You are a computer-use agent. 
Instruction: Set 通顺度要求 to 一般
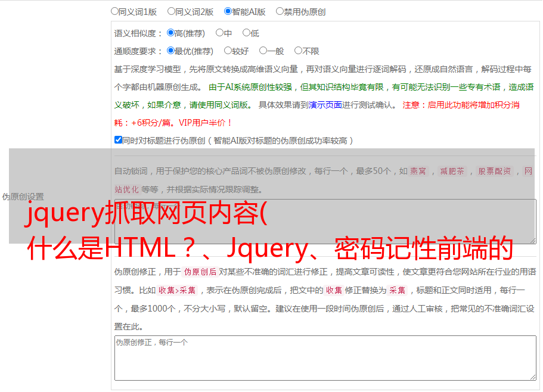pos(263,51)
